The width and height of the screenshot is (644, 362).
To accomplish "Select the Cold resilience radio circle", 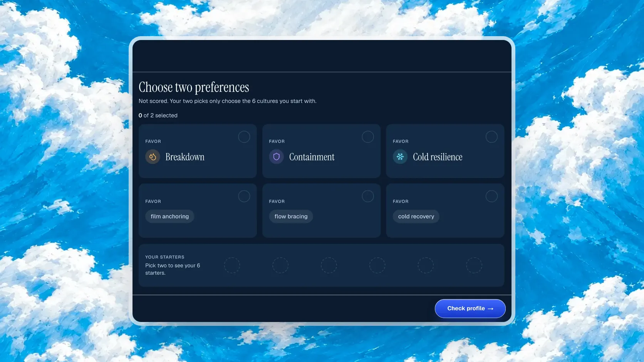I will click(491, 137).
